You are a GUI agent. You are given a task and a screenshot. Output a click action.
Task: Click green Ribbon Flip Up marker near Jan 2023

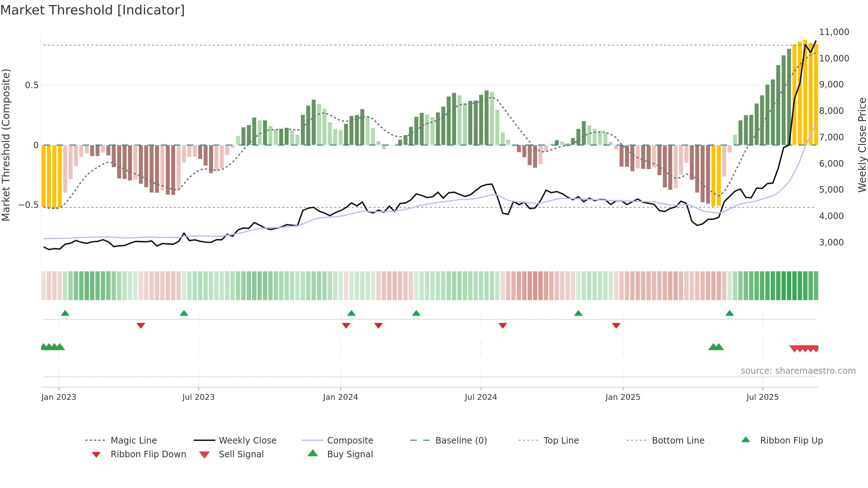click(x=65, y=313)
